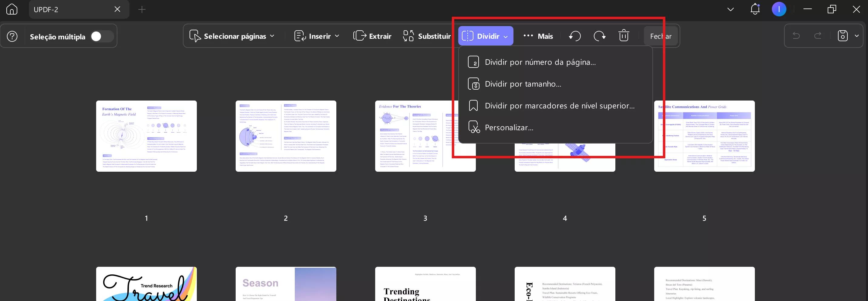The image size is (868, 301).
Task: Choose Dividir por número da página
Action: coord(555,62)
